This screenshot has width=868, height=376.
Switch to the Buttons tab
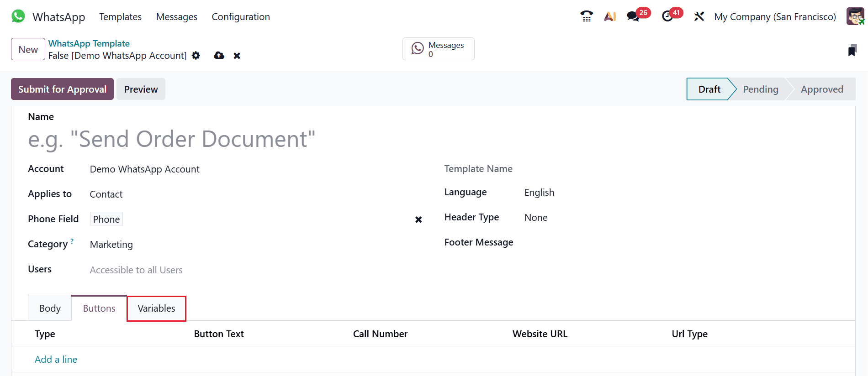[99, 308]
